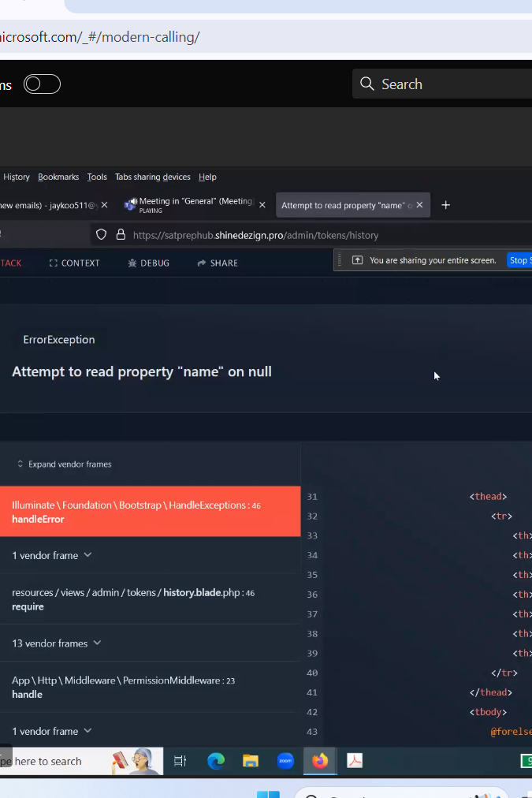Open File Explorer from taskbar
This screenshot has width=532, height=798.
pyautogui.click(x=251, y=761)
